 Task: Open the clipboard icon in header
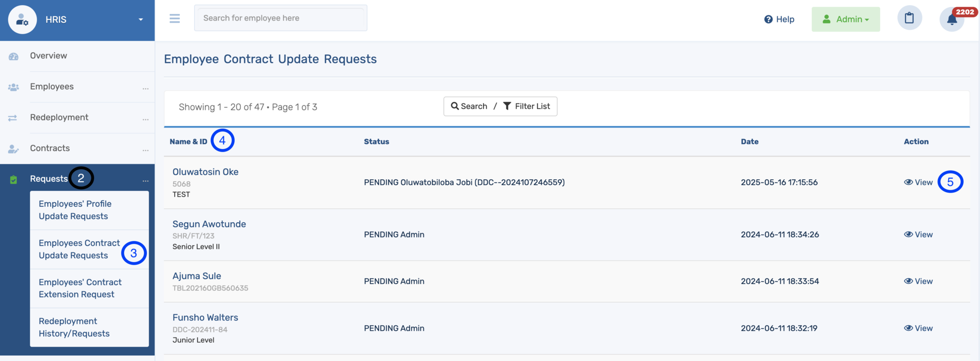[909, 18]
